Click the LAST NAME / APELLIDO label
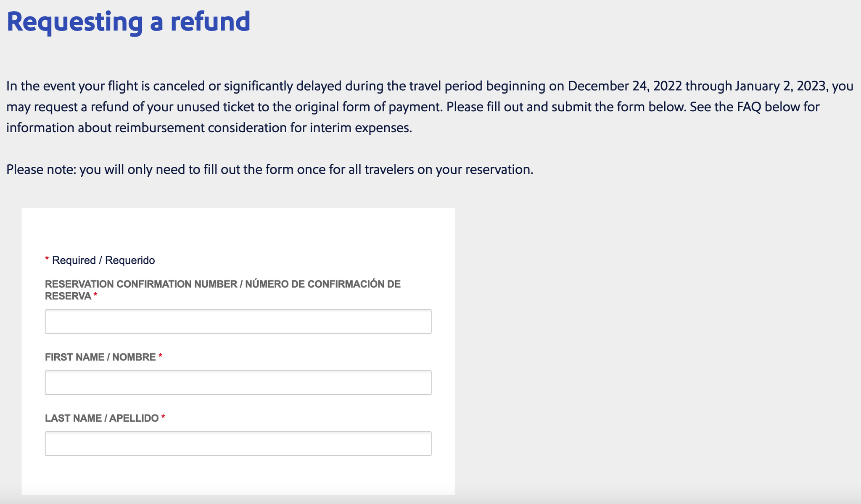Screen dimensions: 861x504 pyautogui.click(x=101, y=417)
